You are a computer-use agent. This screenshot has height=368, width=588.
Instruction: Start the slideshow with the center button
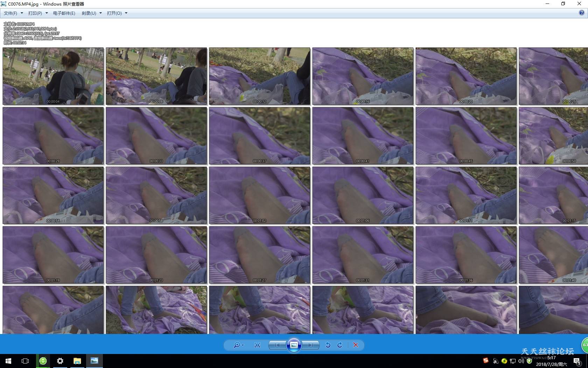[x=294, y=345]
